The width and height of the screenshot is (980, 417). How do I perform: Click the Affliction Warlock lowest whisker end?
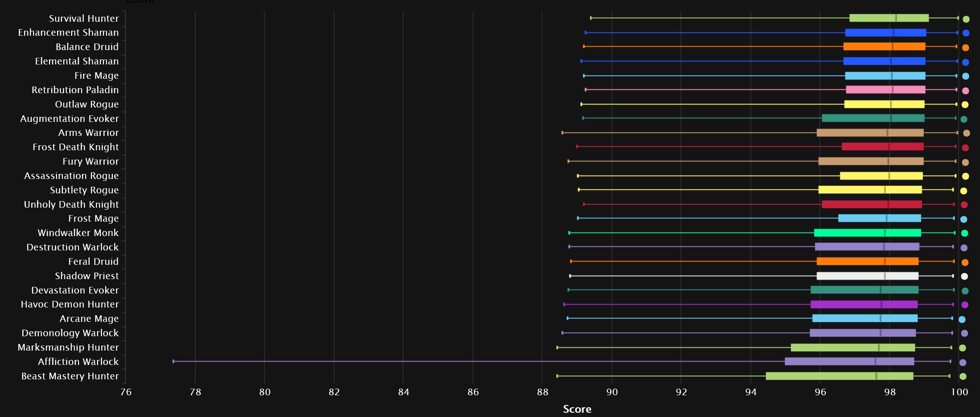pos(173,361)
